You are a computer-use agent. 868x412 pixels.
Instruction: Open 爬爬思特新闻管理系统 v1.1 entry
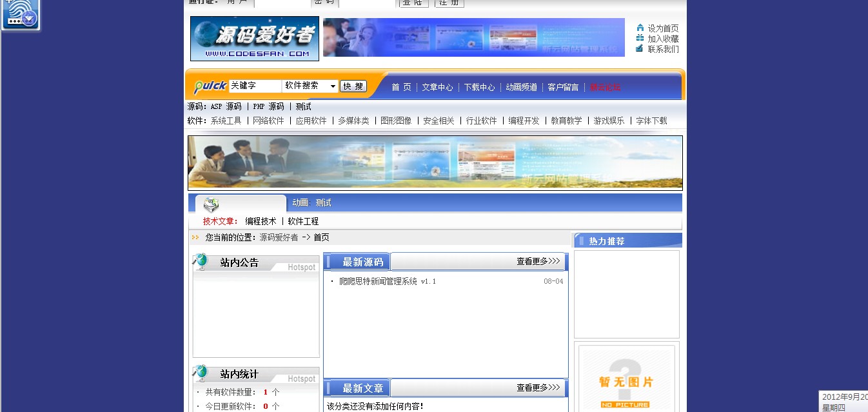pos(388,281)
